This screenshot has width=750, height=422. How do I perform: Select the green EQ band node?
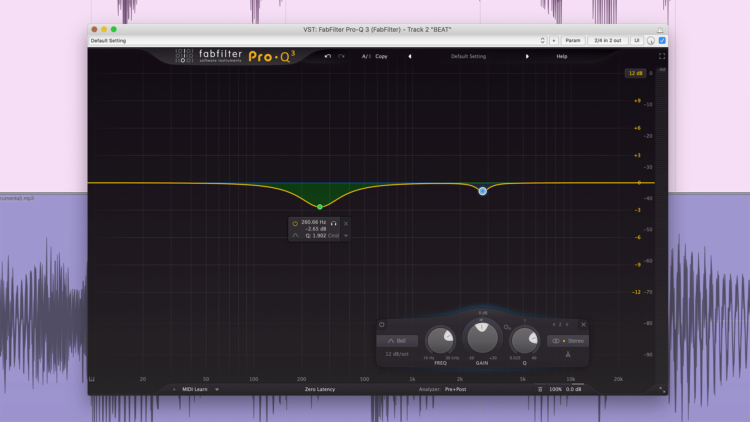pos(320,207)
